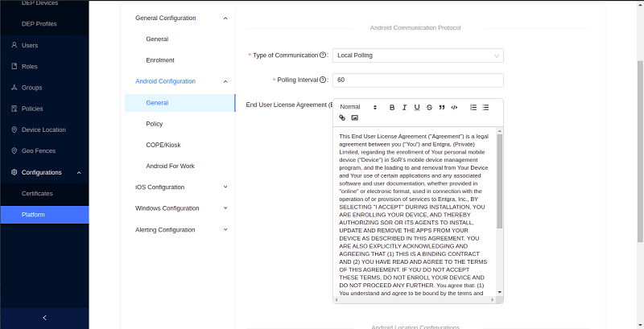Expand the iOS Configuration section
Viewport: 644px width, 329px height.
tap(180, 187)
